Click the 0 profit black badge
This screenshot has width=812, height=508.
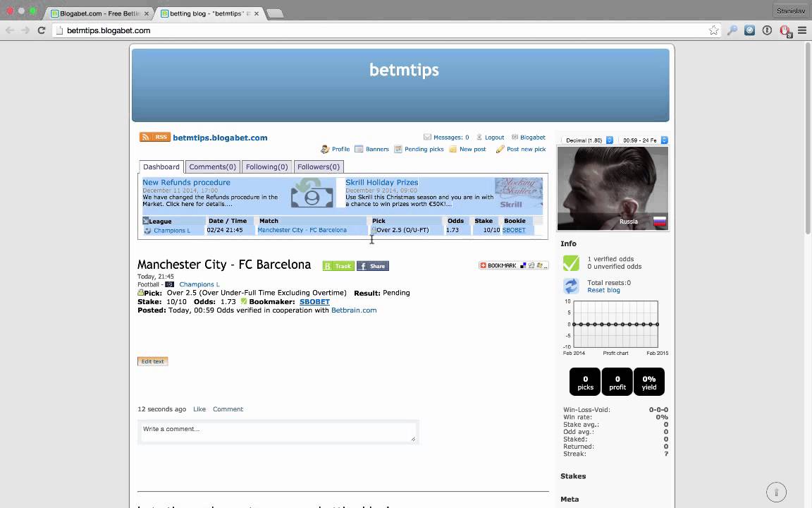pyautogui.click(x=617, y=382)
